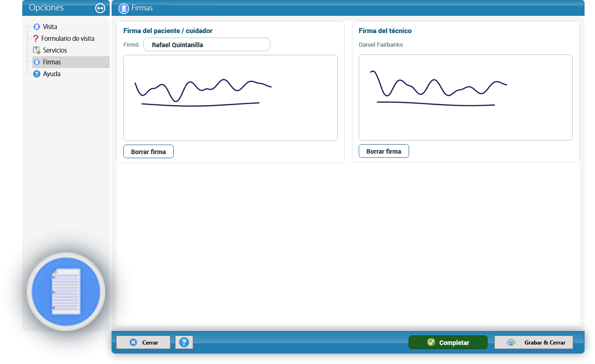Image resolution: width=595 pixels, height=364 pixels.
Task: Clear the technician signature with Borrar firma
Action: 384,151
